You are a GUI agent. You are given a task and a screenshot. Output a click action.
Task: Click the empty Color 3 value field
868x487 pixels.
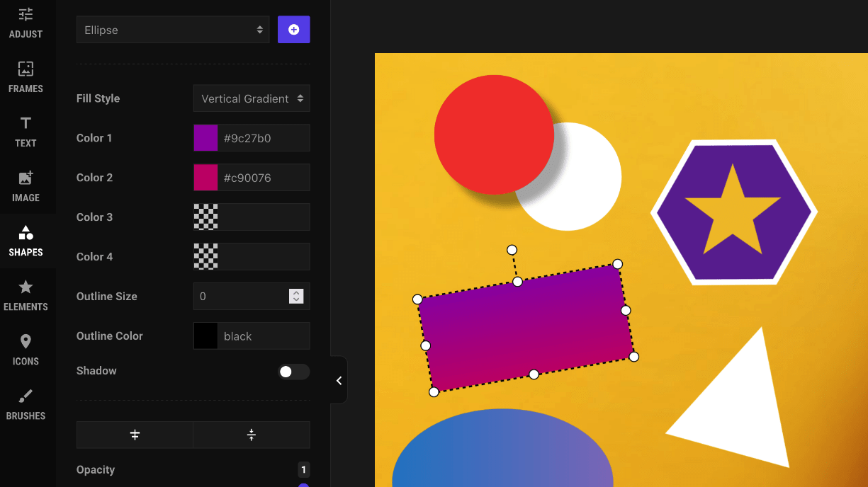(264, 217)
